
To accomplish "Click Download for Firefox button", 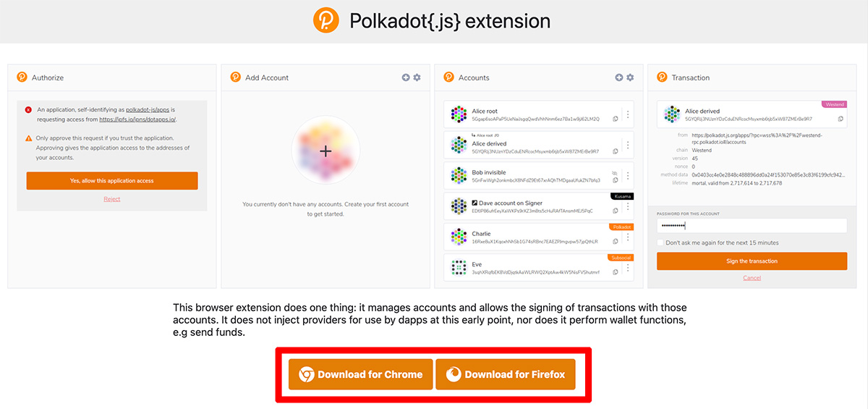I will point(506,374).
